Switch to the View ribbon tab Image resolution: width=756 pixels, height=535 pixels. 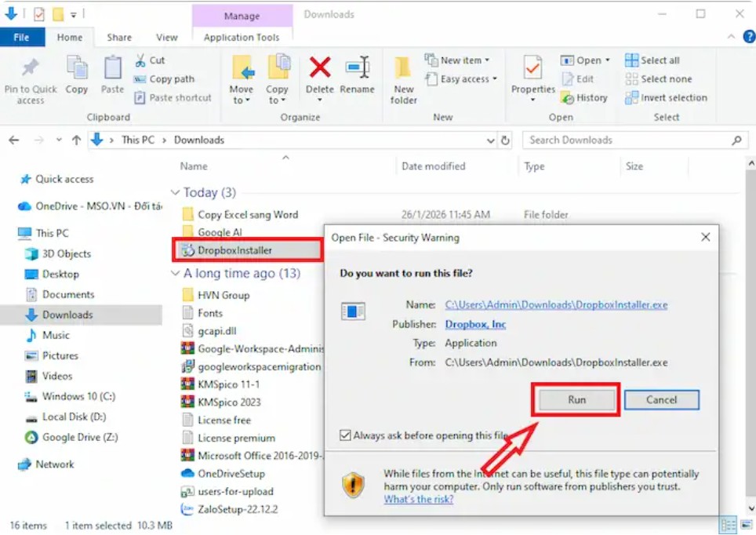click(x=167, y=37)
